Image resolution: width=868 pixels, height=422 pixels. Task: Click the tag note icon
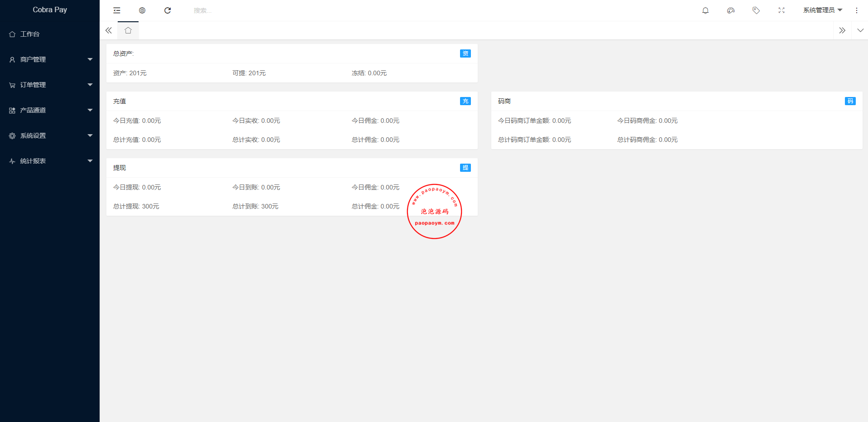pos(756,10)
